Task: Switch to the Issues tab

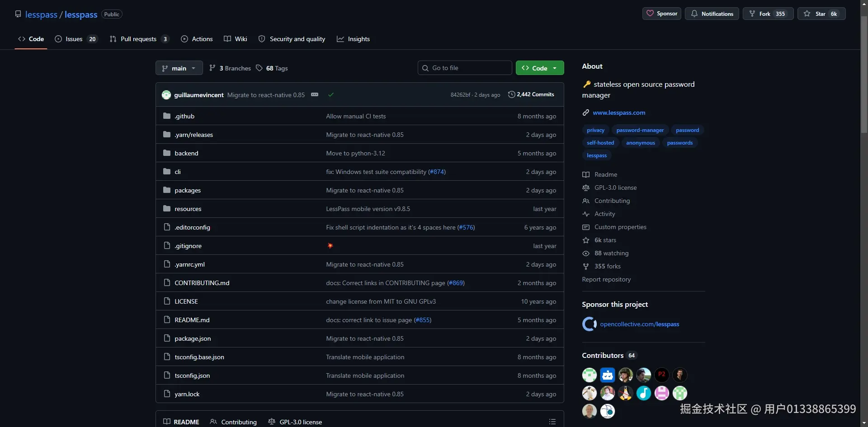Action: coord(76,39)
